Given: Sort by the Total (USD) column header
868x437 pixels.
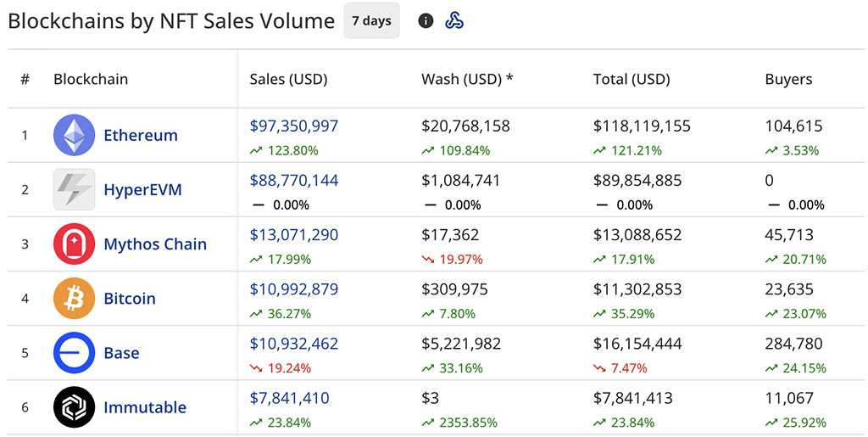Looking at the screenshot, I should pyautogui.click(x=632, y=79).
